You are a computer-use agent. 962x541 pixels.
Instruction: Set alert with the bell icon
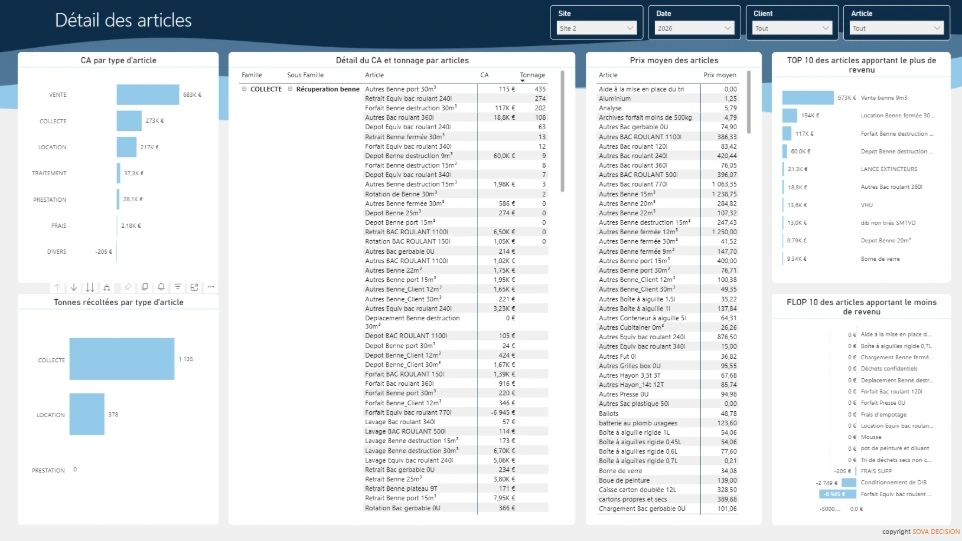point(161,287)
